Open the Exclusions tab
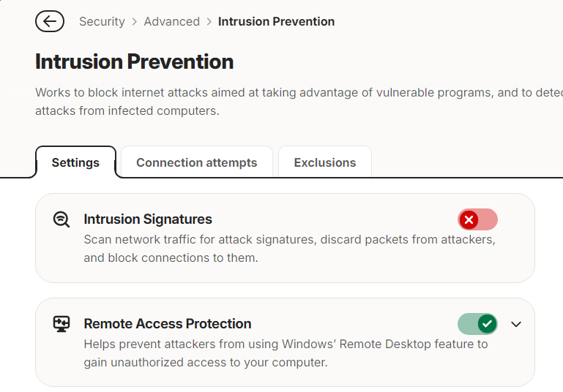This screenshot has height=392, width=563. click(x=325, y=162)
